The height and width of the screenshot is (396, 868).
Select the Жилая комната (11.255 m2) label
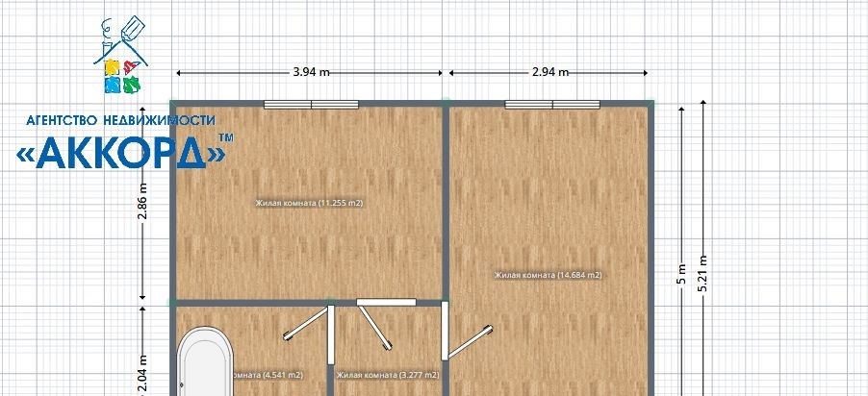tap(309, 204)
